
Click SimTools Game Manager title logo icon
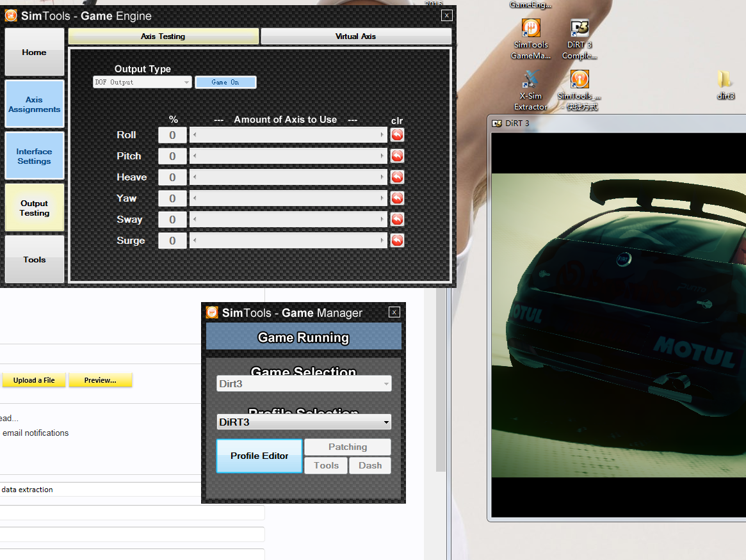pos(212,312)
